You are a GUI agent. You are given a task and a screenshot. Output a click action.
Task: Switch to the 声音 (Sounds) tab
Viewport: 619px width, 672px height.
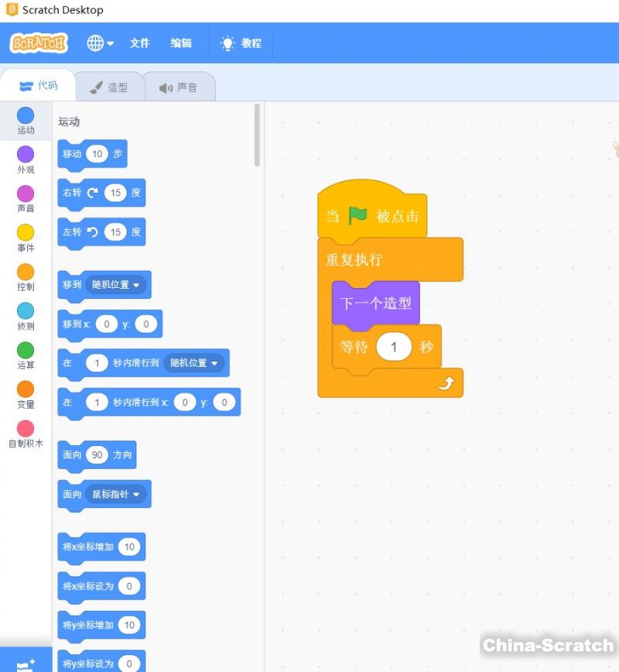(179, 87)
